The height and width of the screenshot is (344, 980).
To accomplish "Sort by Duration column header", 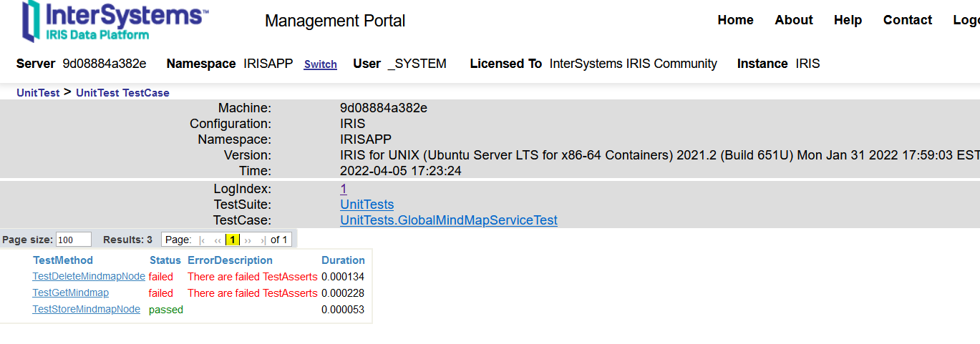I will click(343, 260).
